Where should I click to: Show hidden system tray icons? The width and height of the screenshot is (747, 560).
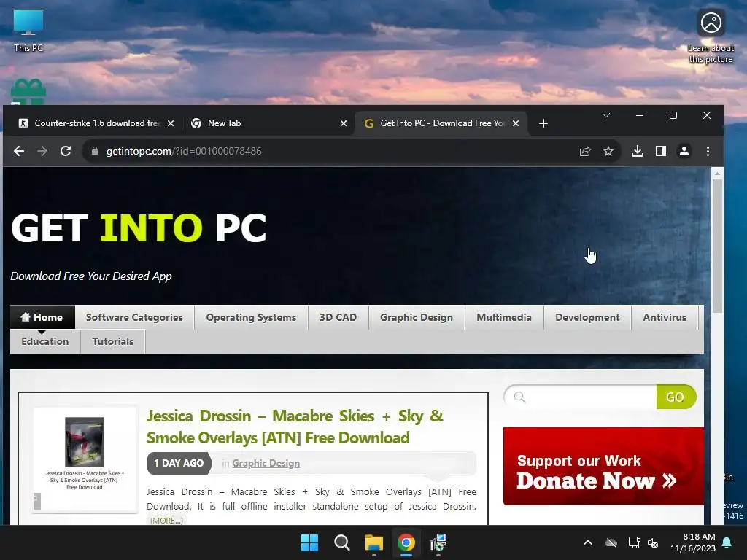588,542
